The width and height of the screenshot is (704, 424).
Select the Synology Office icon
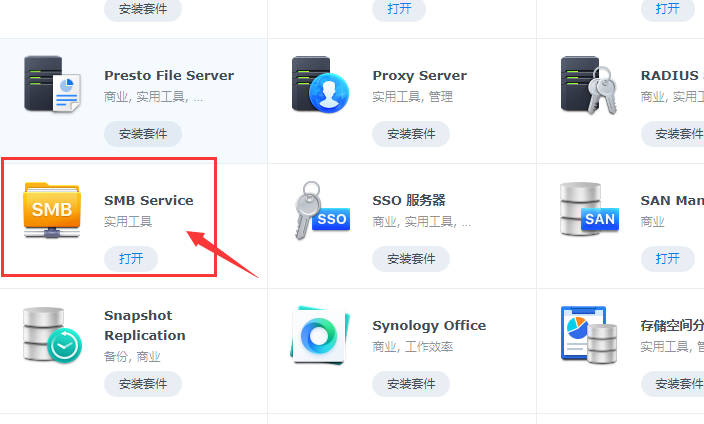(320, 335)
